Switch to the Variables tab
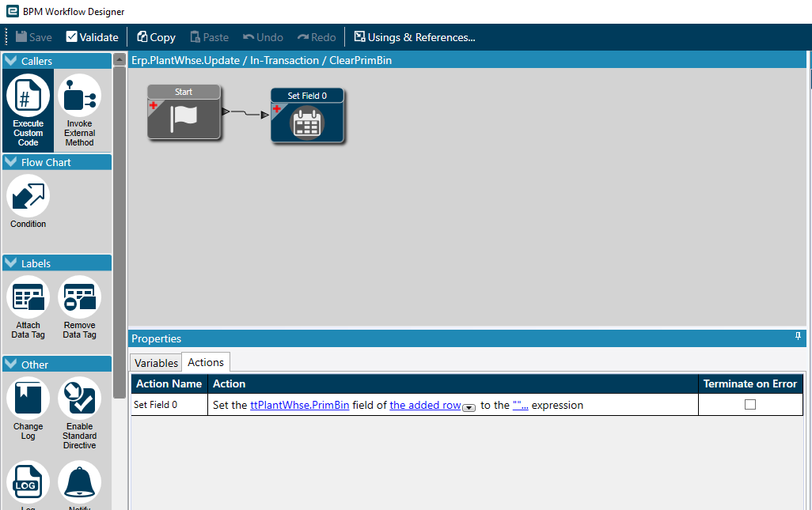Image resolution: width=812 pixels, height=510 pixels. coord(156,363)
